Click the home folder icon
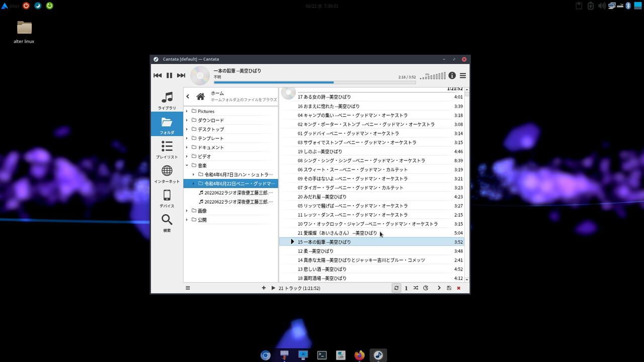Viewport: 644px width, 362px height. coord(200,97)
